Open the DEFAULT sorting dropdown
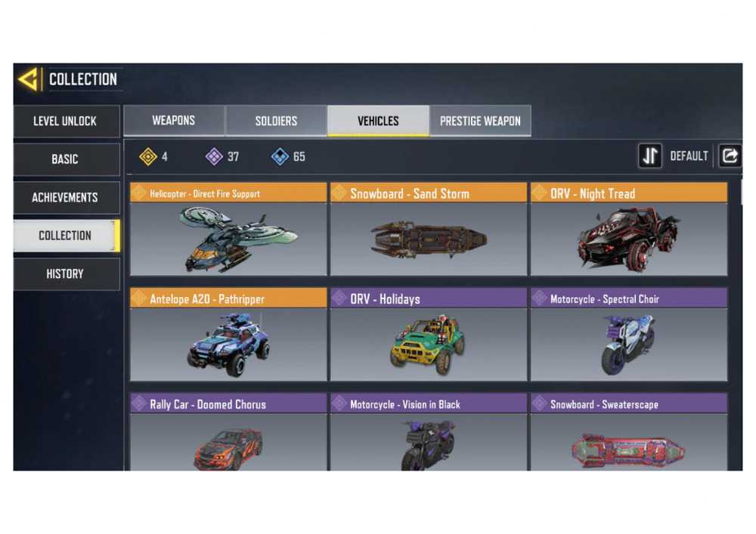The height and width of the screenshot is (534, 756). [x=689, y=156]
